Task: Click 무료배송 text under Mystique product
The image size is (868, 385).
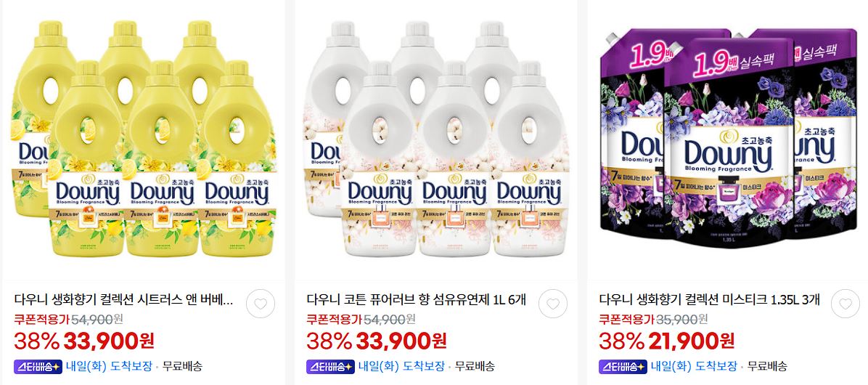Action: click(766, 366)
